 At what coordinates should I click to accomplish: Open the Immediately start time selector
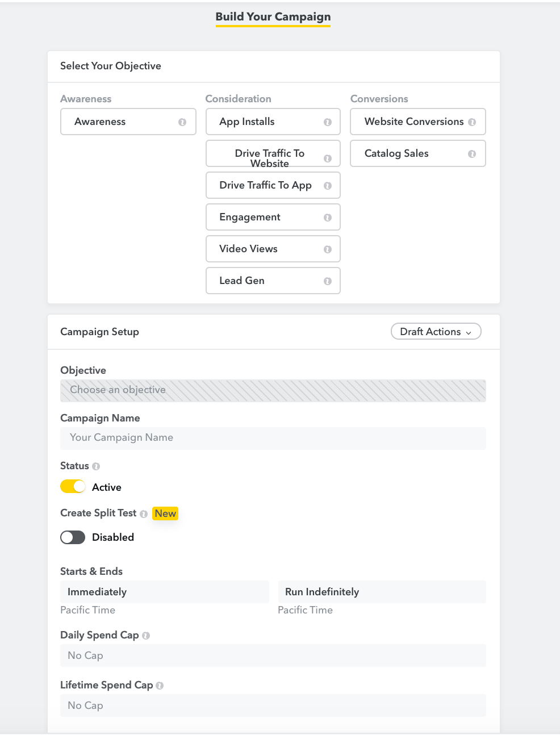pyautogui.click(x=164, y=592)
